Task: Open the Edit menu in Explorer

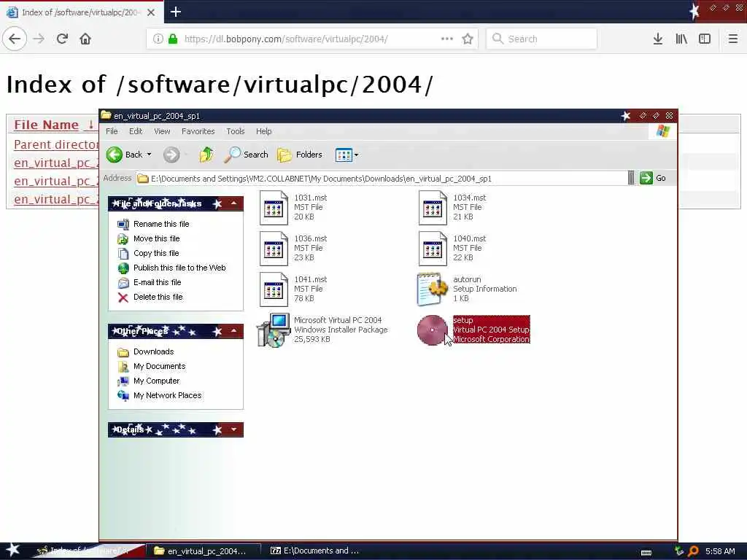Action: click(136, 131)
